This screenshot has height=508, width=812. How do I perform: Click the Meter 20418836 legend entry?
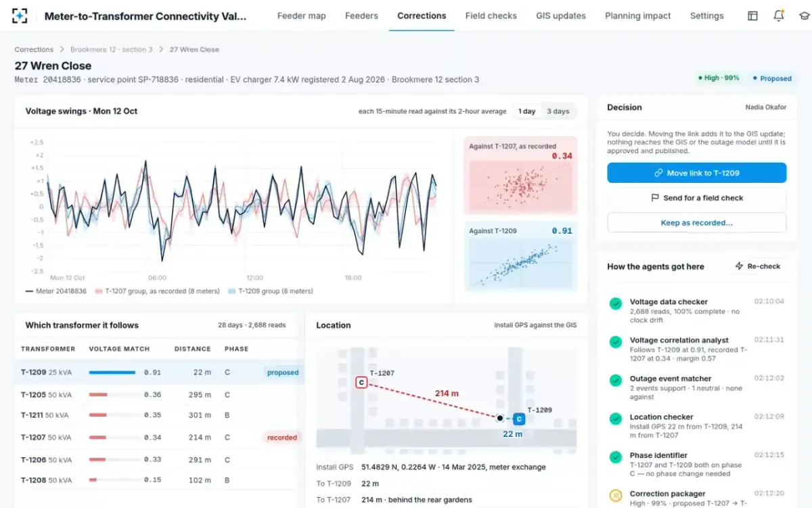pos(56,291)
